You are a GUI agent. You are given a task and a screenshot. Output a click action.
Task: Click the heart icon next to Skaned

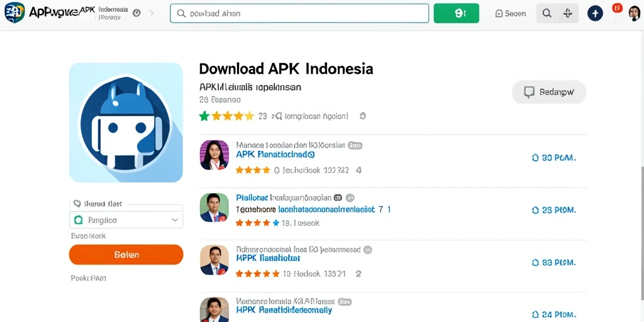pyautogui.click(x=76, y=203)
